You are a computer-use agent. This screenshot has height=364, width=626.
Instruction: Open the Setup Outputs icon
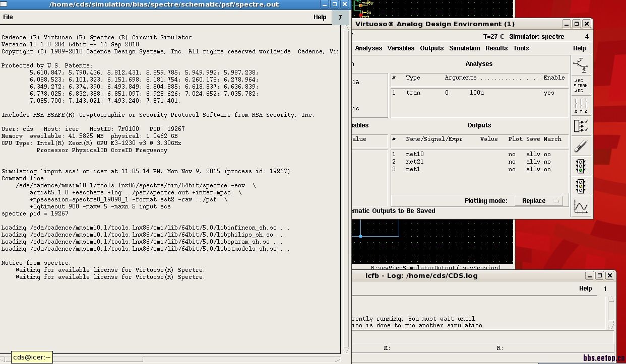point(581,125)
